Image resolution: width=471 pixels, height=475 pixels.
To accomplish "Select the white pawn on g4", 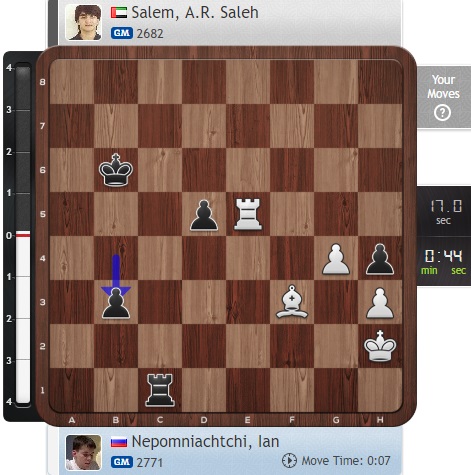I will click(x=336, y=259).
